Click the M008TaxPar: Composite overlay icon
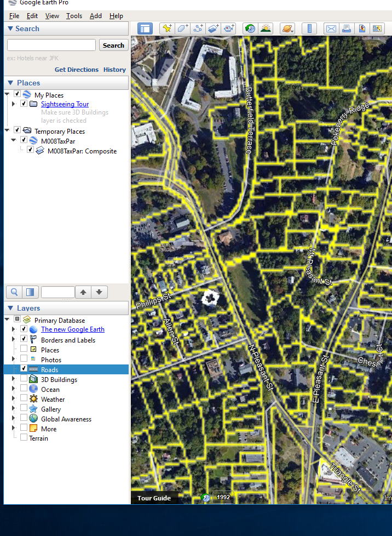Screen dimensions: 392x536 pos(40,151)
